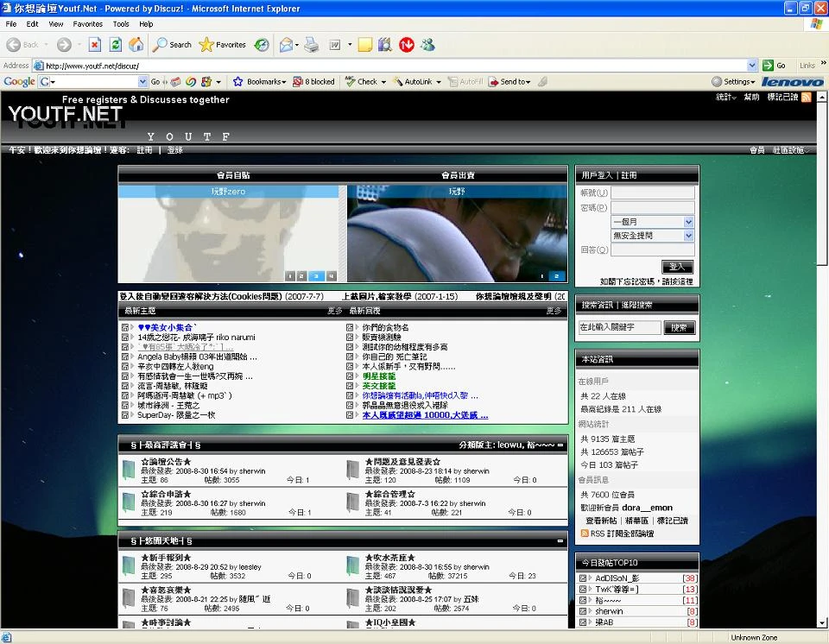Open the View menu
829x644 pixels.
point(56,24)
